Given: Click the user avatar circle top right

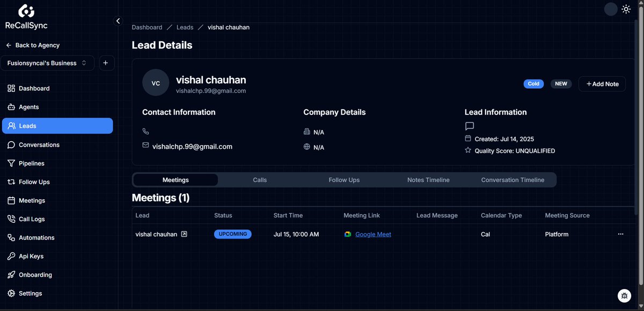Looking at the screenshot, I should coord(610,9).
